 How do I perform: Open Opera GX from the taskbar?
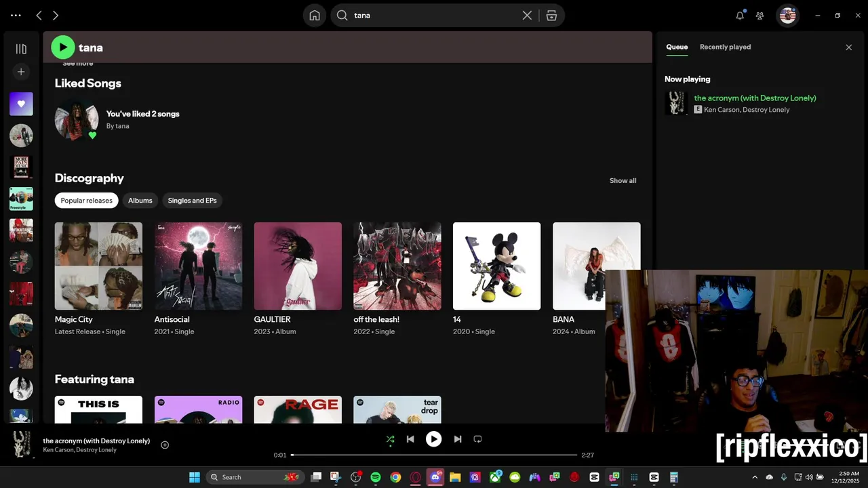click(416, 477)
